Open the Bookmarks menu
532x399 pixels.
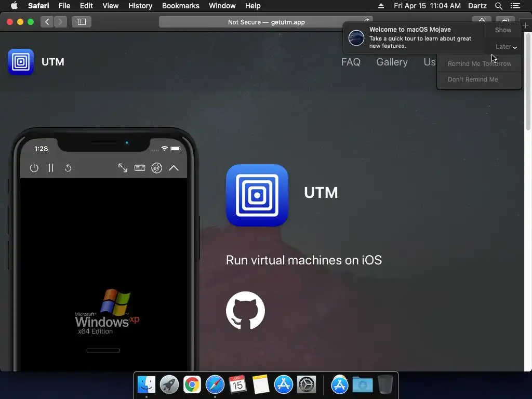point(180,6)
